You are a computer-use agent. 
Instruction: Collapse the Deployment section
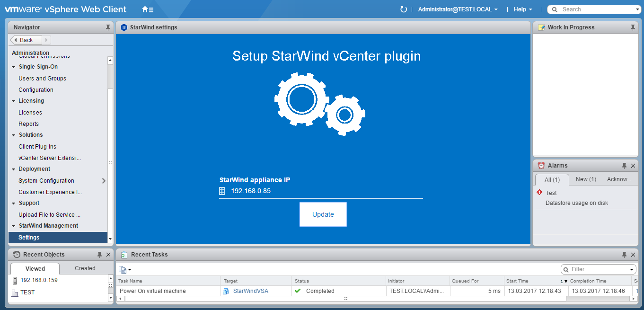pos(14,169)
